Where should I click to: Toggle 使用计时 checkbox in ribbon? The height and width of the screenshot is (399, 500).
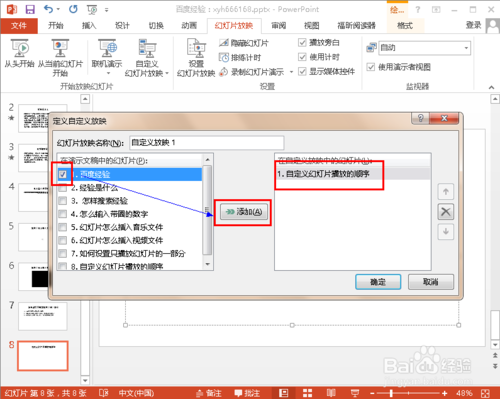tap(302, 57)
